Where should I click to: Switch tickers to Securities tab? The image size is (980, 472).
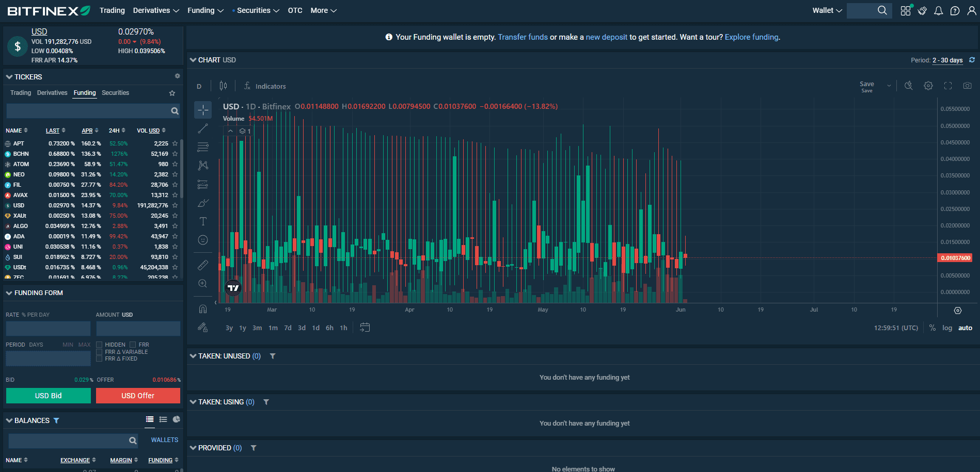click(x=115, y=93)
